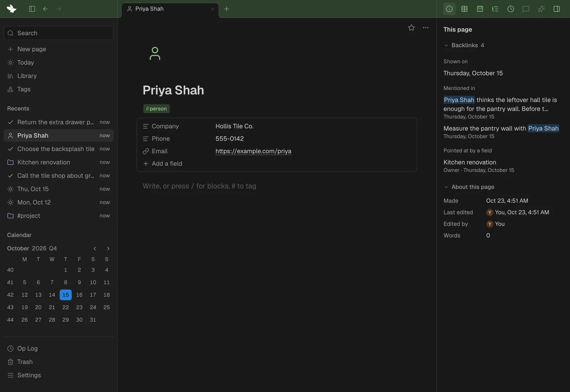Go to next month in calendar
This screenshot has width=570, height=392.
coord(108,248)
